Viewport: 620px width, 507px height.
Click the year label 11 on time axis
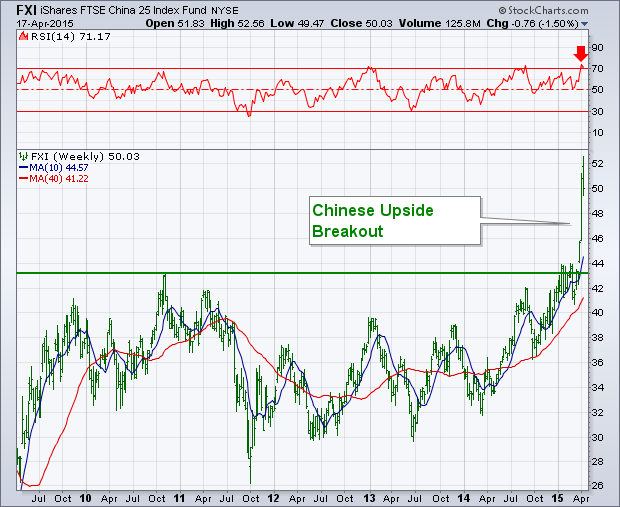point(180,498)
